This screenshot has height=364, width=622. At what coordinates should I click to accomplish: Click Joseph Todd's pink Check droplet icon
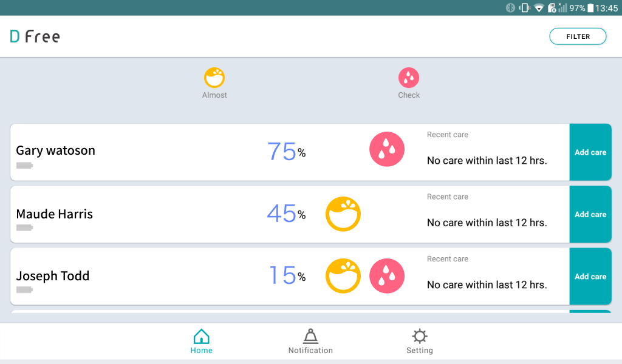coord(387,276)
